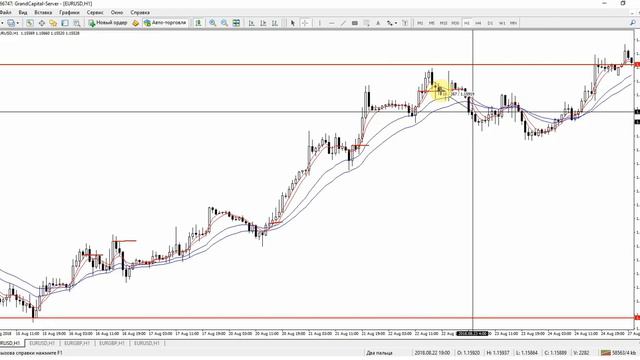Select the text label tool with letter T
Screen dimensions: 640x360
405,23
